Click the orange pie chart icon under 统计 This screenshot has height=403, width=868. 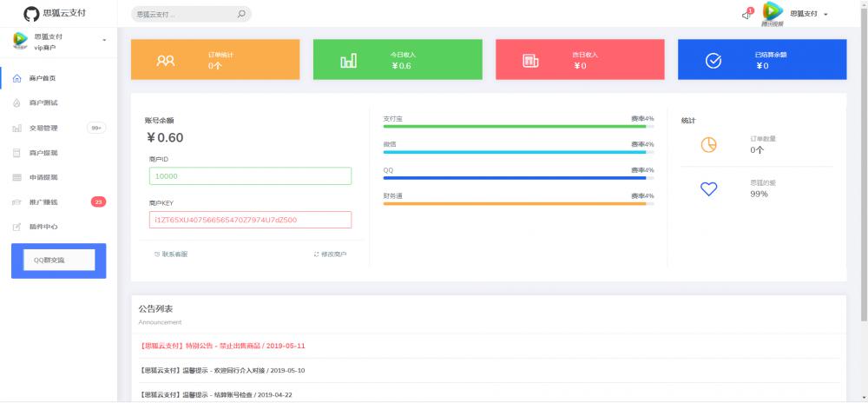click(x=708, y=145)
